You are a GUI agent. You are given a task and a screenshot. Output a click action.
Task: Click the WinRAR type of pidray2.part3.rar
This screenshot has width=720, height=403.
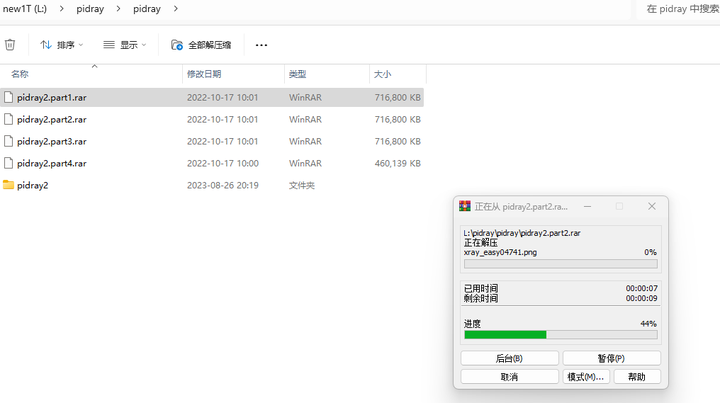(x=305, y=141)
